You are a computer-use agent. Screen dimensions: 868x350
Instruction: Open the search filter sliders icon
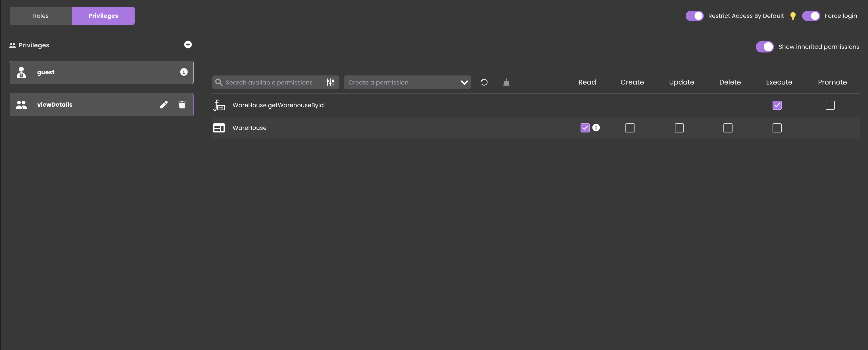(x=330, y=82)
